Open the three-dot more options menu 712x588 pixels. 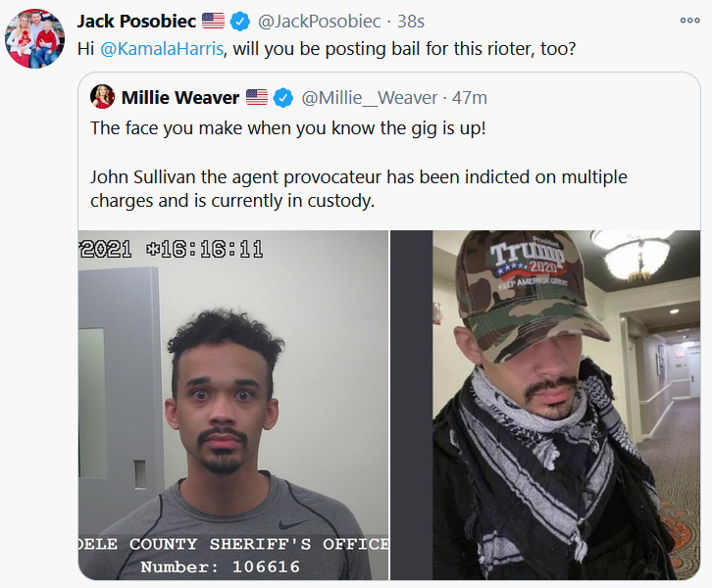tap(689, 21)
